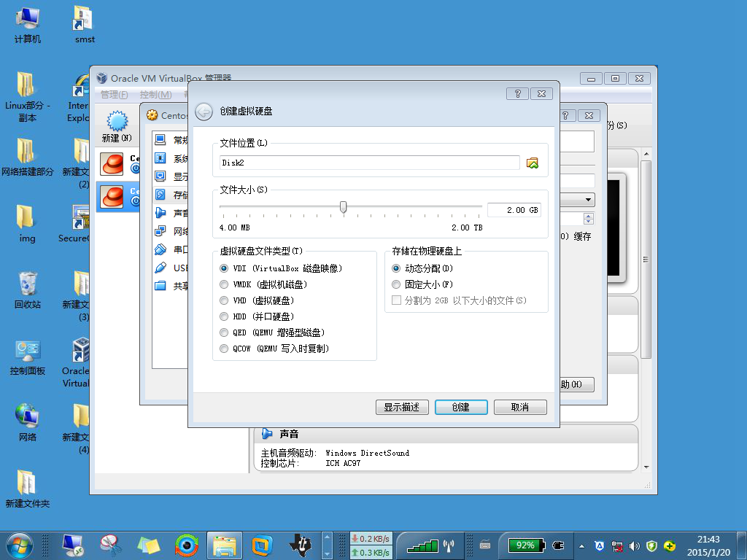Click the wireless signal bars indicator
Image resolution: width=747 pixels, height=560 pixels.
422,545
